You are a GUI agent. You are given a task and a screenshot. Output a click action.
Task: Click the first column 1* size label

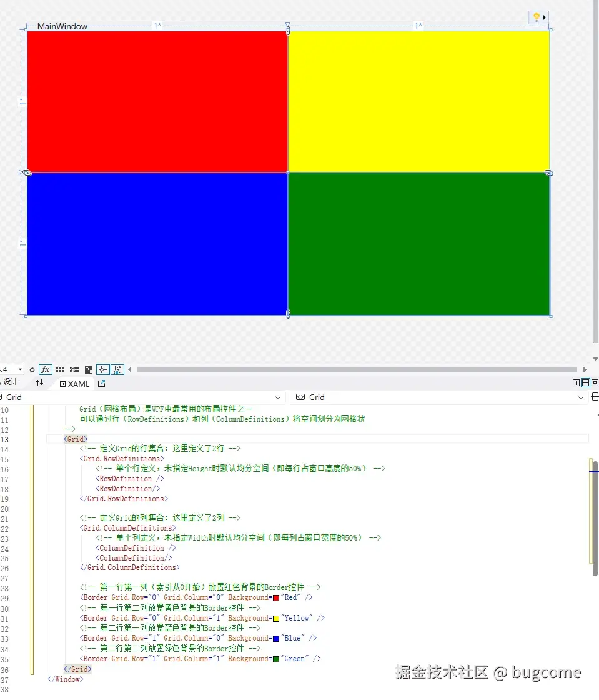(157, 26)
